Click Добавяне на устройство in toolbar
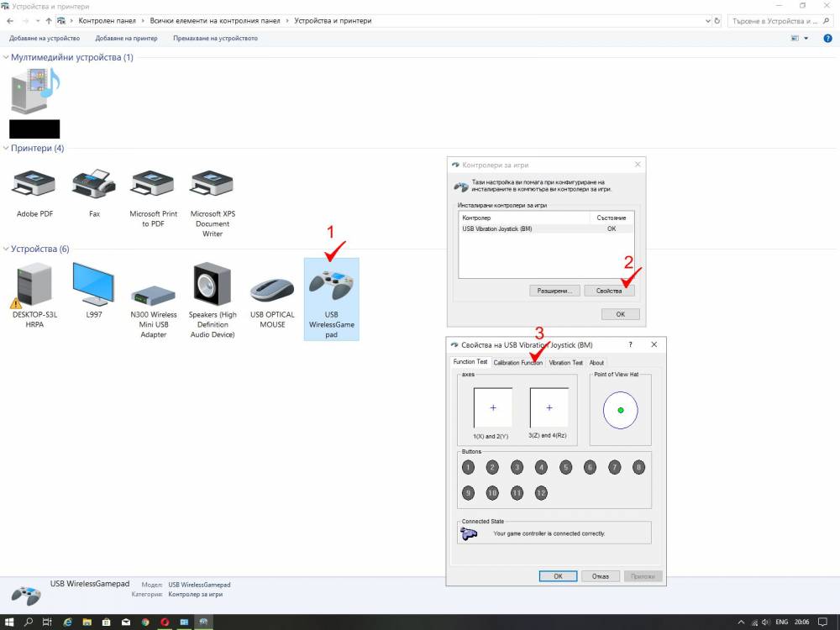 pos(45,39)
